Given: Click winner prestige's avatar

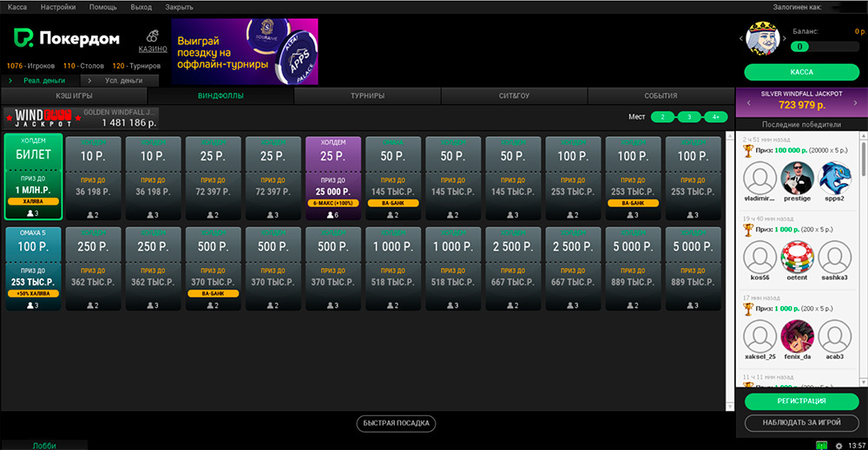Looking at the screenshot, I should coord(799,179).
